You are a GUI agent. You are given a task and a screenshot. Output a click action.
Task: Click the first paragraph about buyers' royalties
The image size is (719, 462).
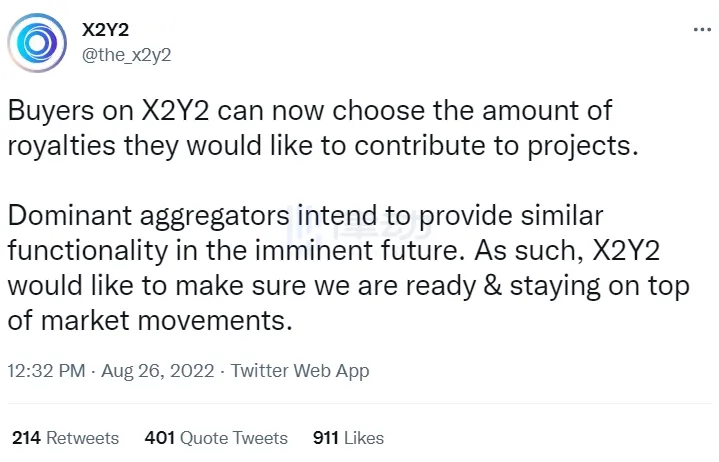point(320,126)
